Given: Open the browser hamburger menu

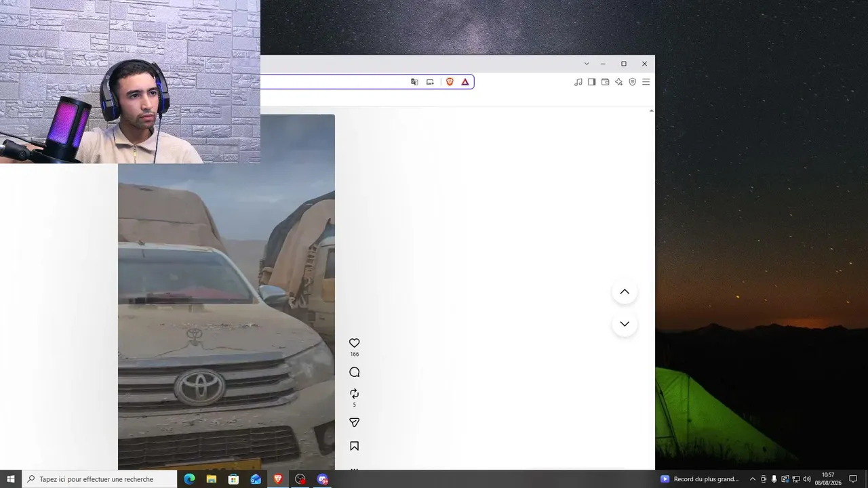Looking at the screenshot, I should tap(646, 82).
